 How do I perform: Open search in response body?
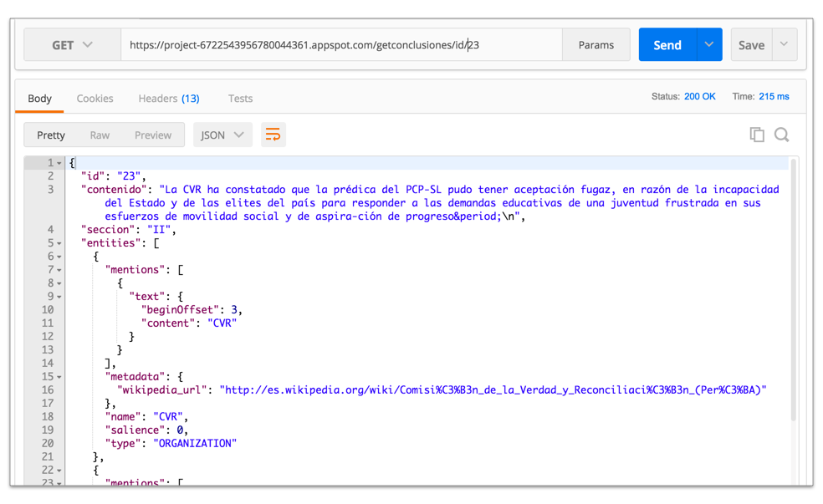tap(781, 135)
